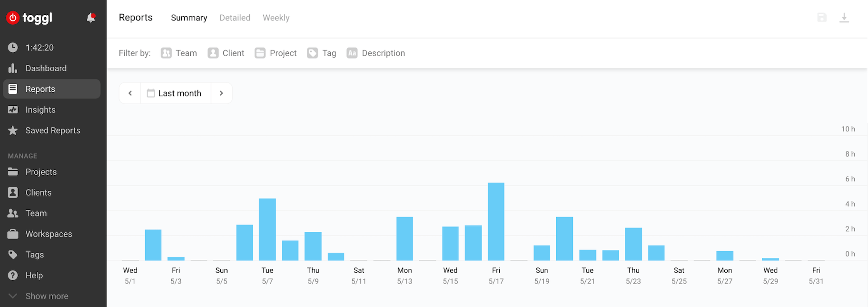Image resolution: width=868 pixels, height=307 pixels.
Task: Open the Tags management page
Action: (34, 255)
